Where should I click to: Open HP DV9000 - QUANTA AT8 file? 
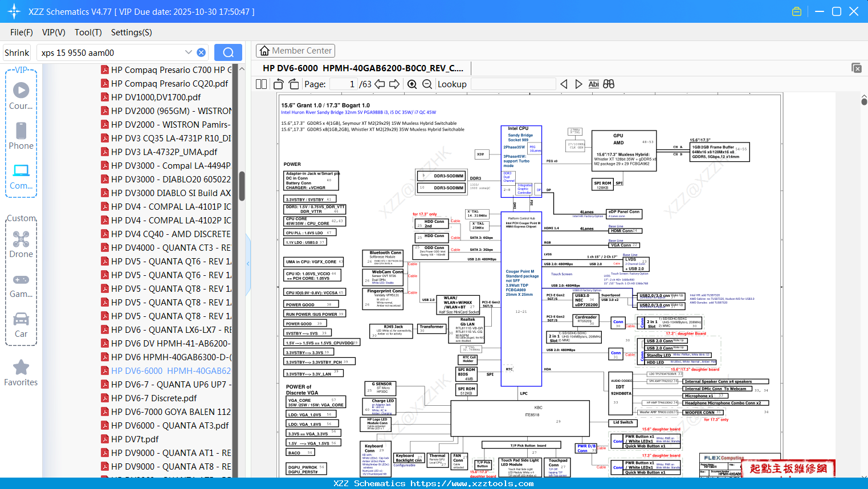(x=166, y=467)
